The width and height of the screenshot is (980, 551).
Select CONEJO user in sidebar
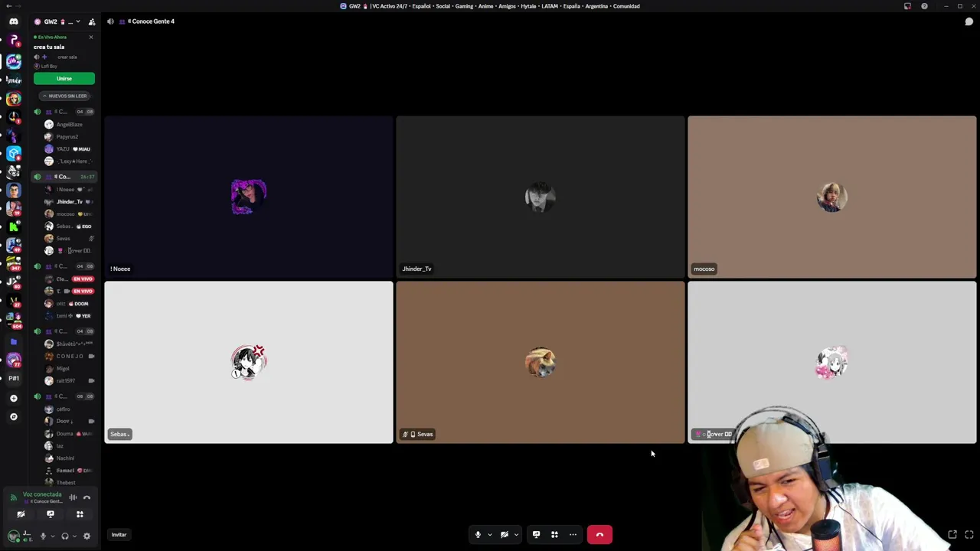coord(70,356)
